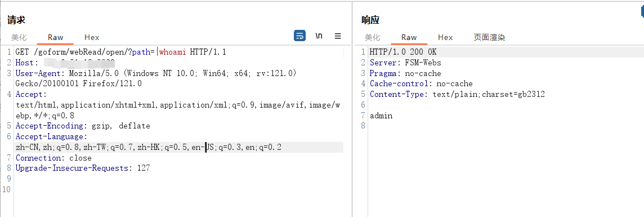
Task: Toggle word wrap icon in request panel
Action: point(299,36)
